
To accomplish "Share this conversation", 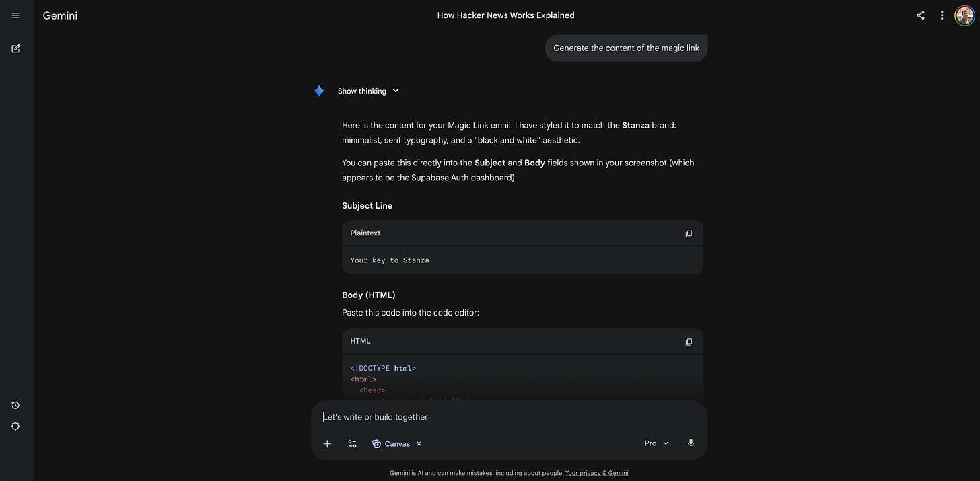I will point(920,15).
